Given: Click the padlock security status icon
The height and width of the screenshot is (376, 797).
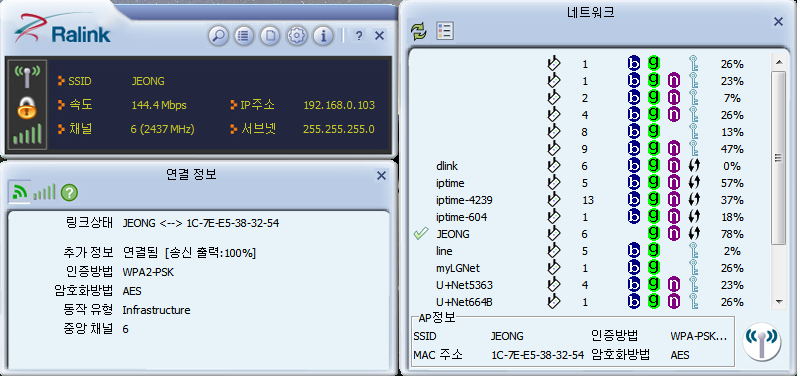Looking at the screenshot, I should click(27, 107).
